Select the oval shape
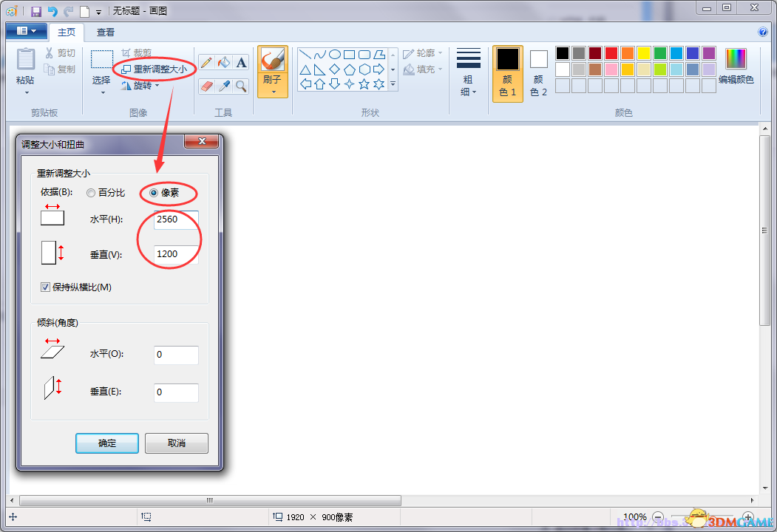777x532 pixels. point(335,55)
